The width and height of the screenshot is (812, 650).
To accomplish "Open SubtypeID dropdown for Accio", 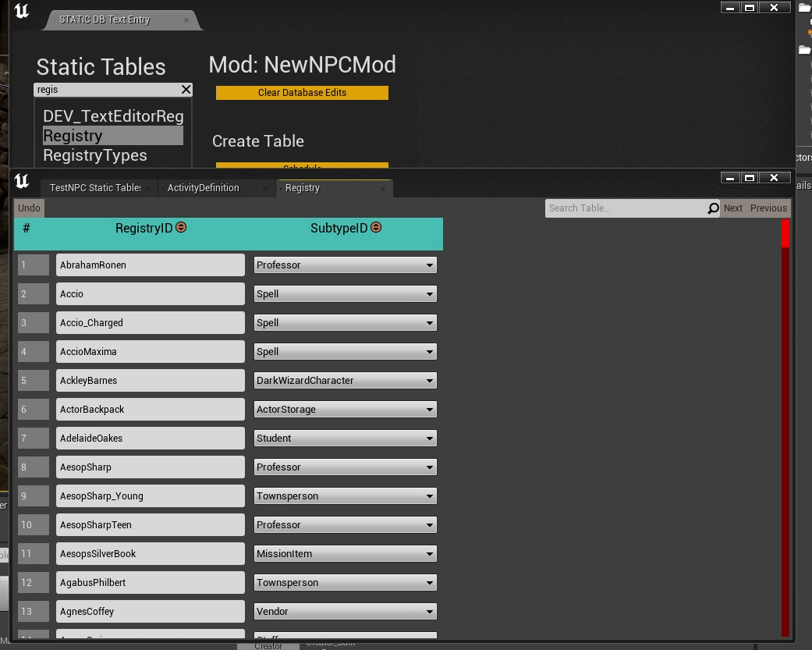I will coord(345,294).
